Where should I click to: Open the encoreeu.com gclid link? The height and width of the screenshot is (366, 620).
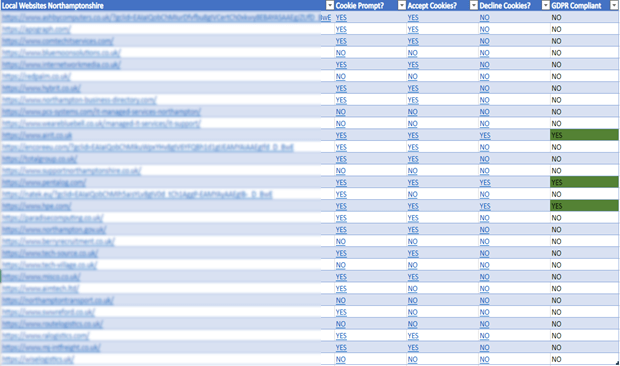point(148,147)
